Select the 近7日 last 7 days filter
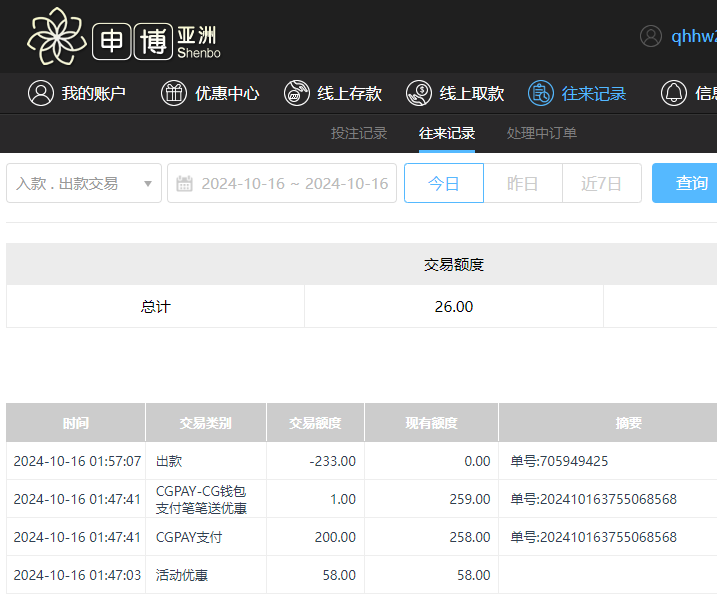The image size is (717, 600). pos(601,183)
